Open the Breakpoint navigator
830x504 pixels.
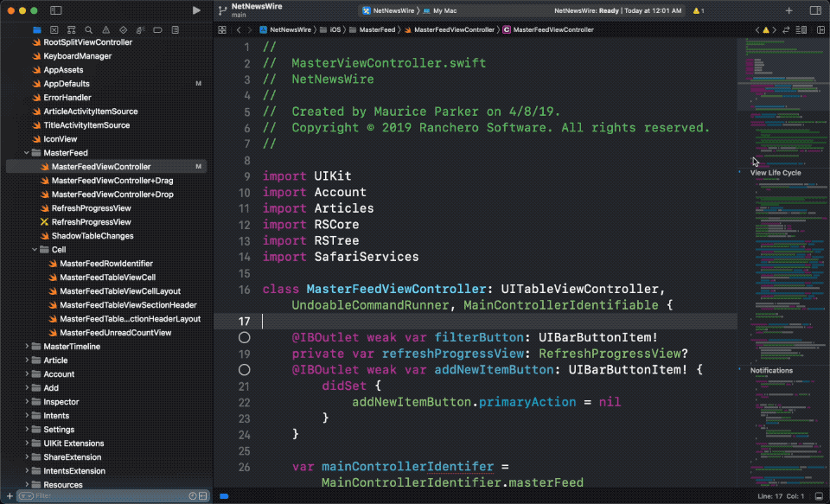(x=158, y=29)
